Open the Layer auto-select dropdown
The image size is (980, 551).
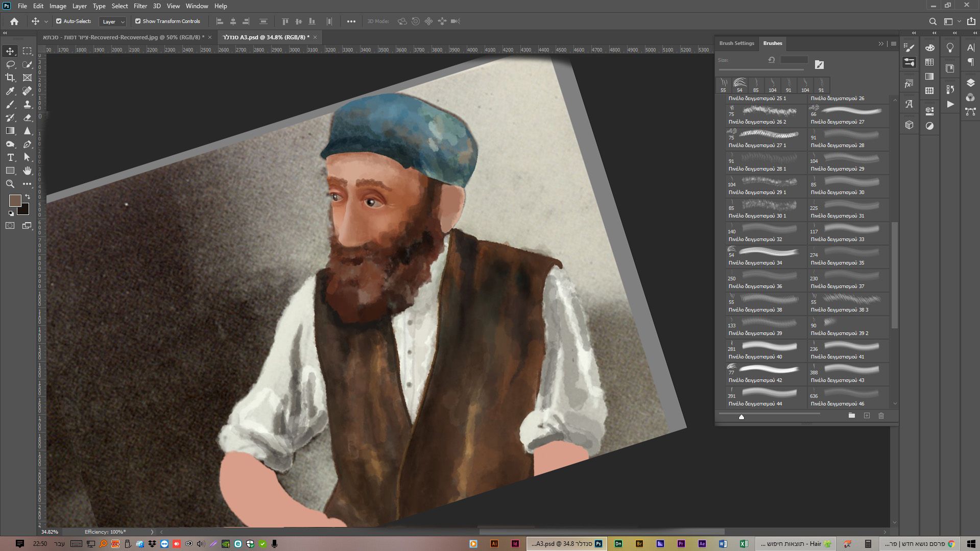pos(113,21)
